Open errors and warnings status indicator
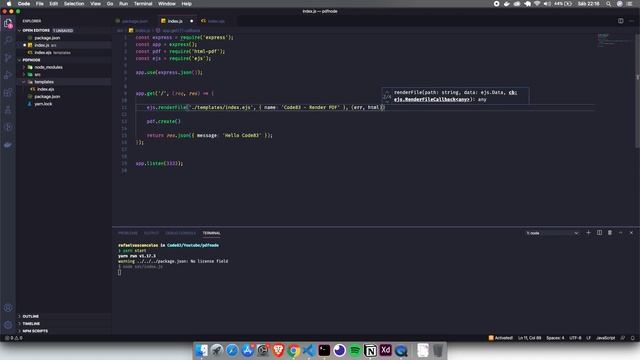Viewport: 640px width, 360px height. pyautogui.click(x=13, y=338)
